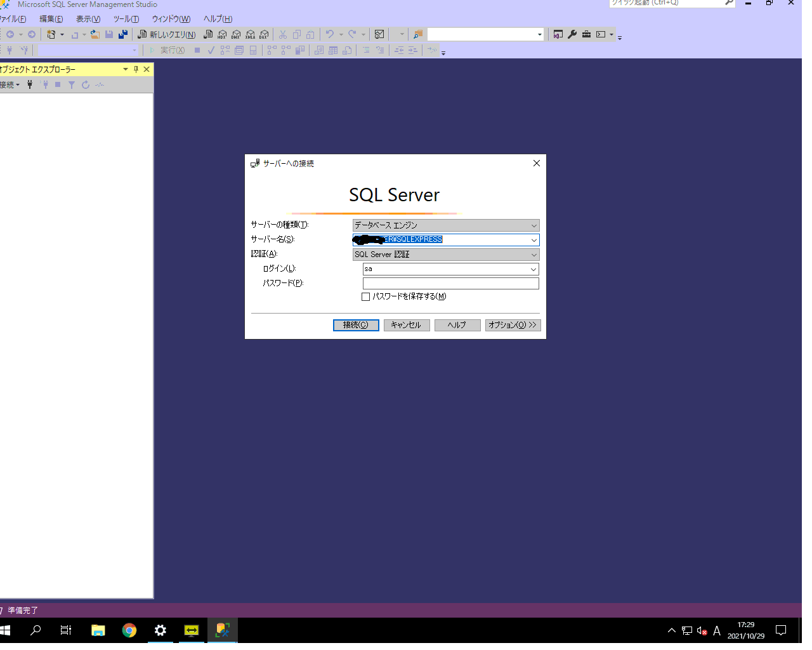Click the パスワード input field
The height and width of the screenshot is (650, 812).
pos(450,283)
